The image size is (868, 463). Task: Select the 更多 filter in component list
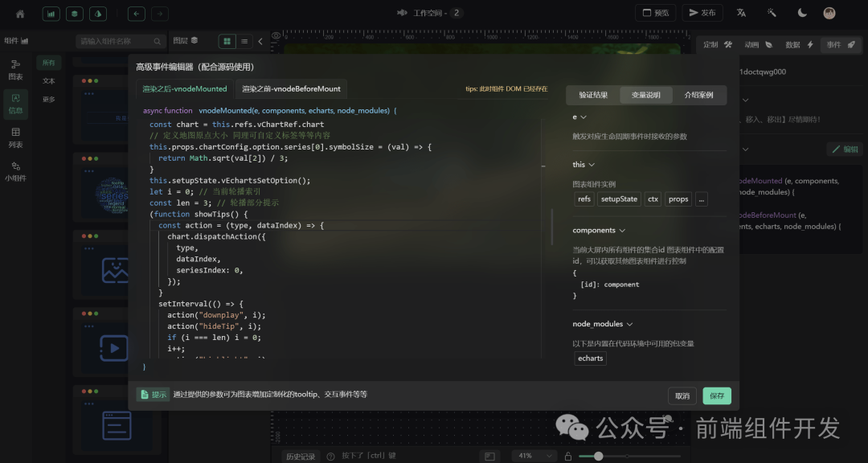[49, 100]
